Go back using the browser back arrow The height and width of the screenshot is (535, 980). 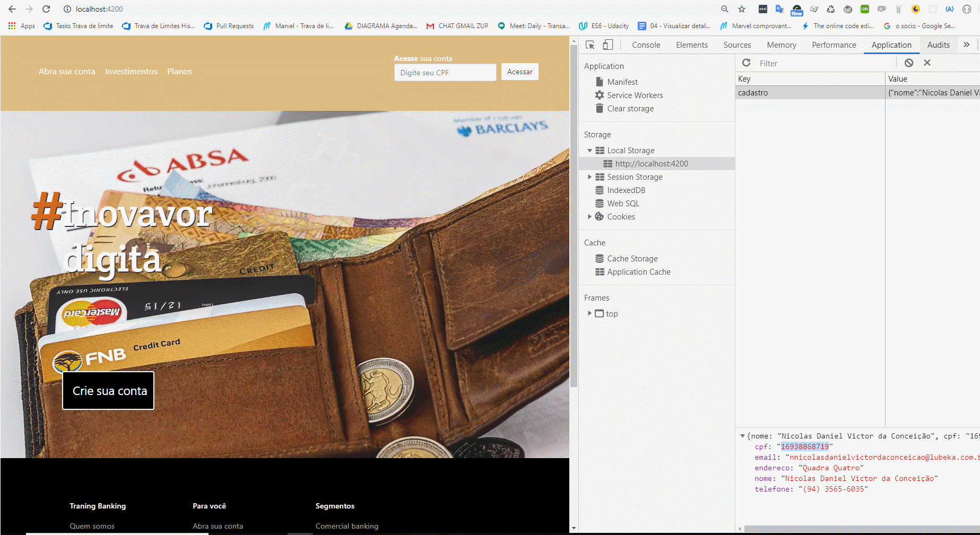click(x=12, y=9)
